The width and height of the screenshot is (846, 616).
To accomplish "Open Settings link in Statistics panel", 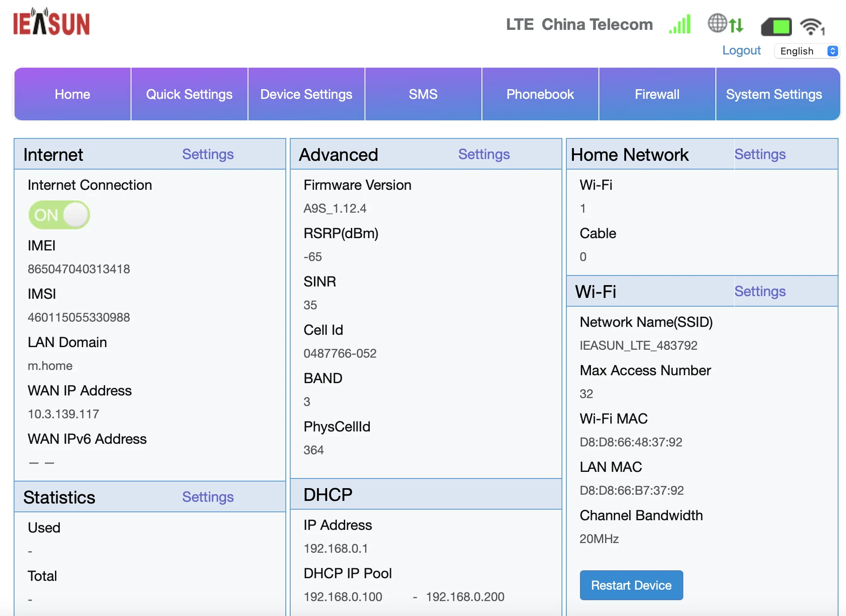I will pos(208,497).
